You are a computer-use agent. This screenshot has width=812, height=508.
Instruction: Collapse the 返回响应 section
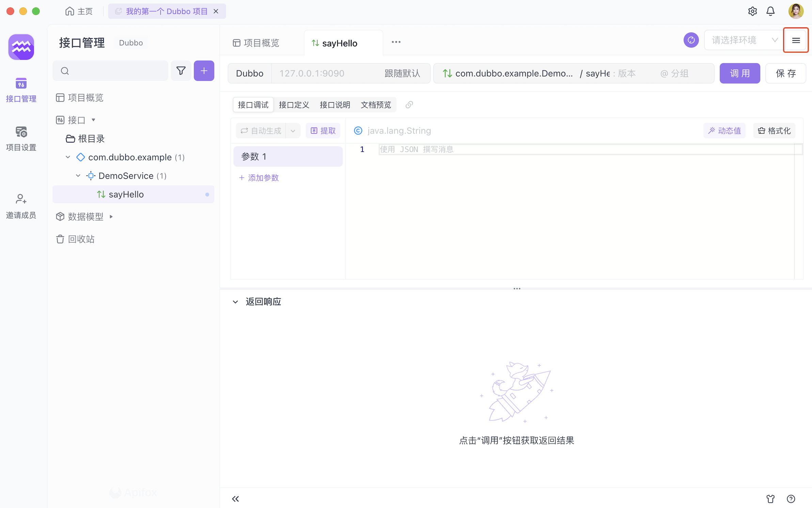(x=235, y=302)
